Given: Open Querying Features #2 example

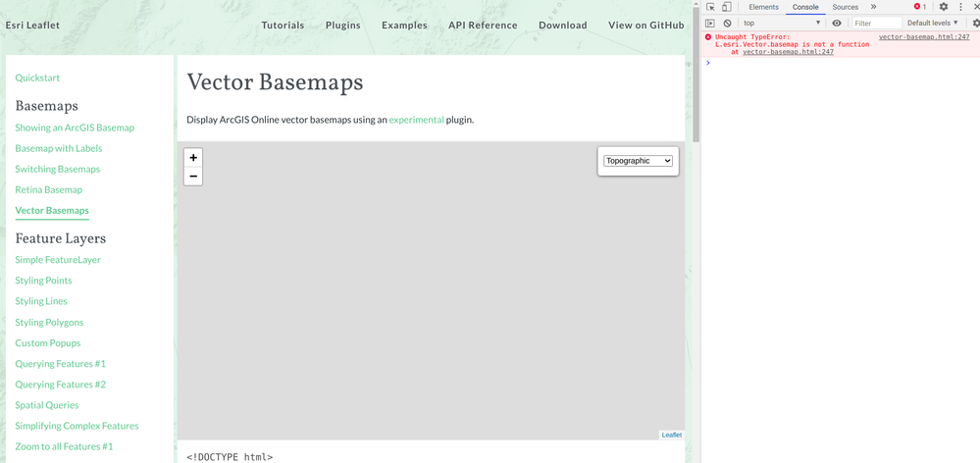Looking at the screenshot, I should tap(61, 385).
